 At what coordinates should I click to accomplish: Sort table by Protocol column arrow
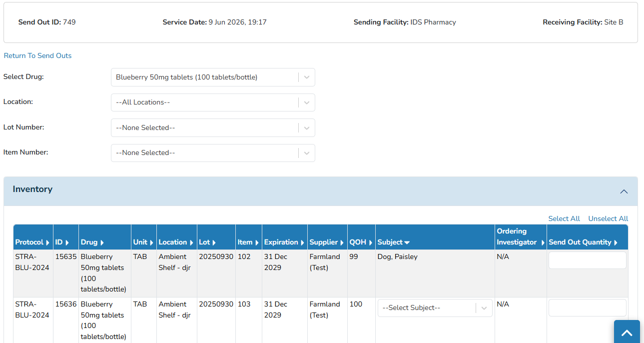[47, 242]
